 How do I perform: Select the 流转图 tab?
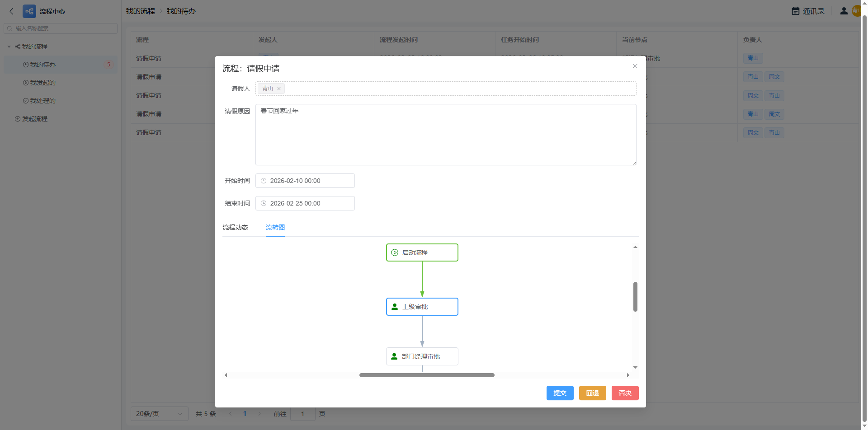pos(275,227)
